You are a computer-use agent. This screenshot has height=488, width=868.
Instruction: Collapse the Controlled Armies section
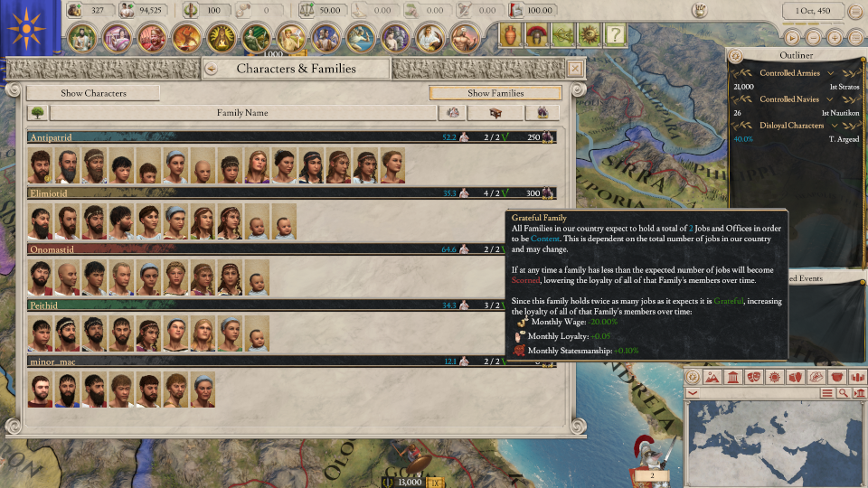pos(830,73)
